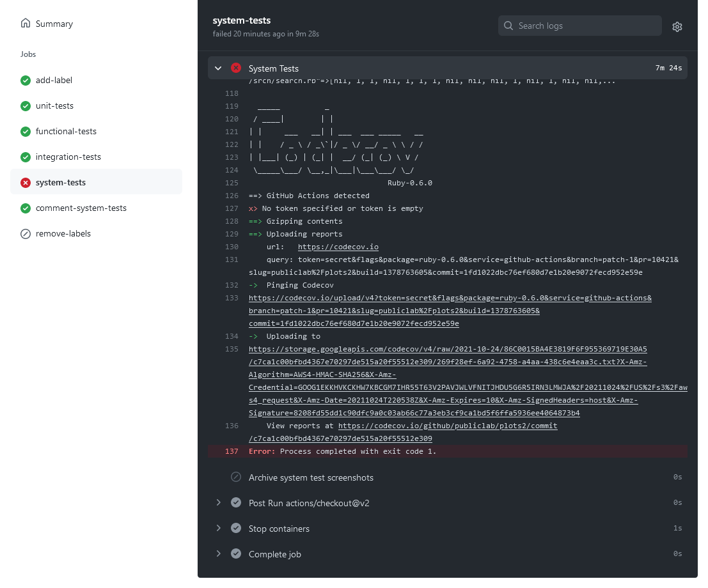Click the skipped icon beside remove-labels
The width and height of the screenshot is (708, 588).
(x=26, y=233)
